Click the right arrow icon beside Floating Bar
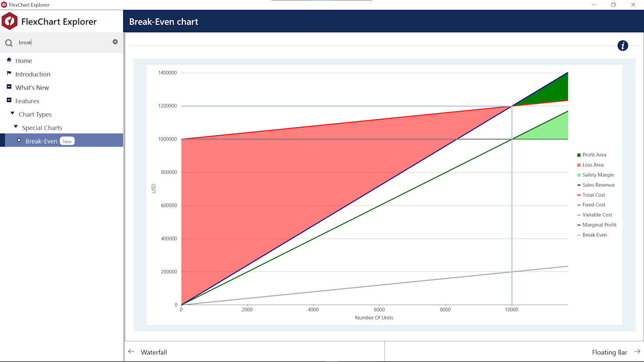The height and width of the screenshot is (362, 644). (x=637, y=352)
